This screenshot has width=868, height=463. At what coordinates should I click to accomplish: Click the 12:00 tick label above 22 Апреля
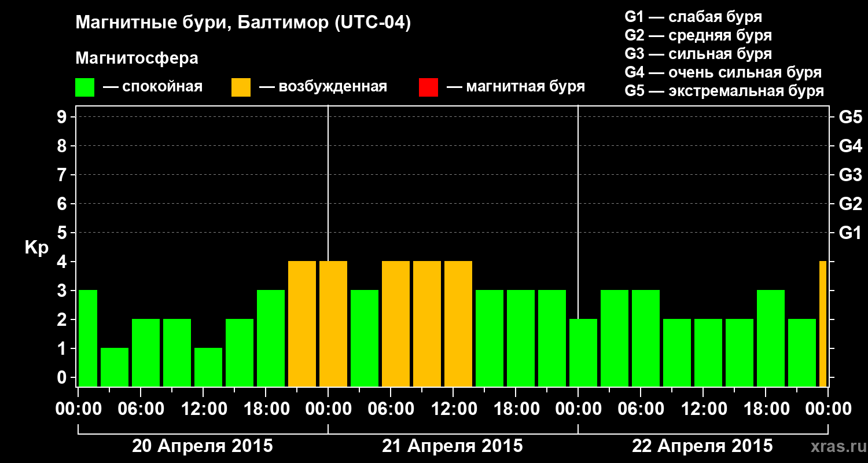click(703, 409)
